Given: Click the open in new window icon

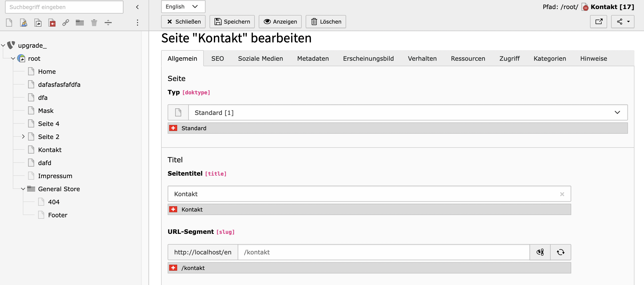Looking at the screenshot, I should 599,22.
